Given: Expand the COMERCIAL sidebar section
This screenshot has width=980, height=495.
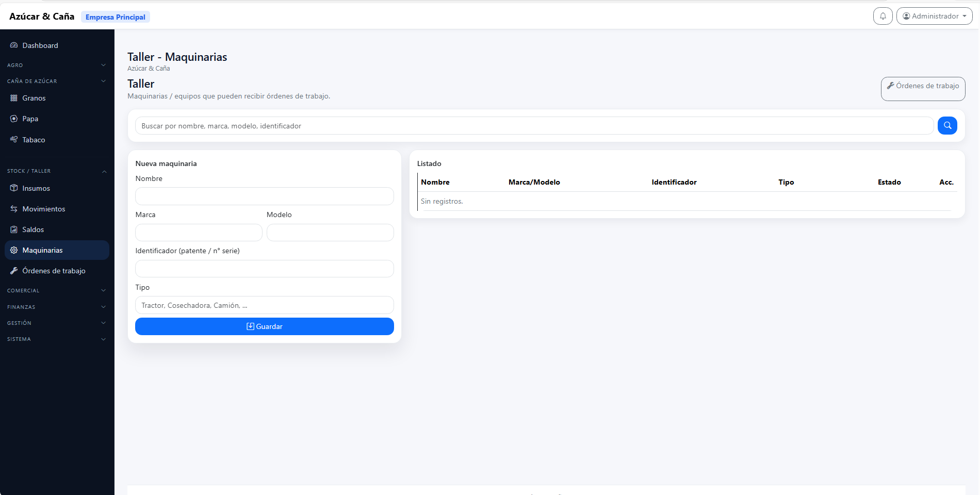Looking at the screenshot, I should pos(57,291).
